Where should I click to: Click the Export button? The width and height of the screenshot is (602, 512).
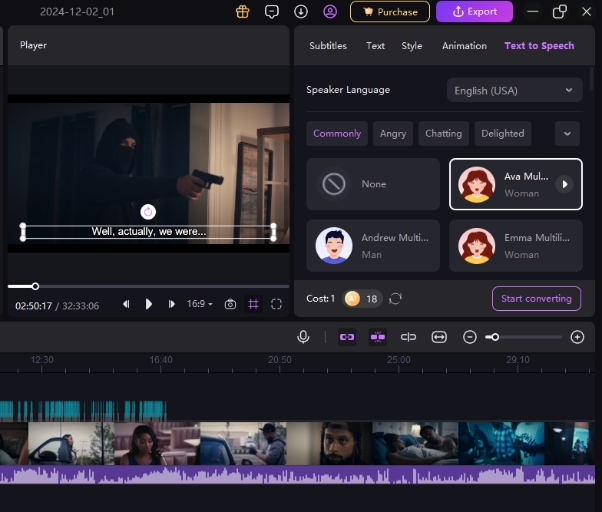(x=474, y=12)
